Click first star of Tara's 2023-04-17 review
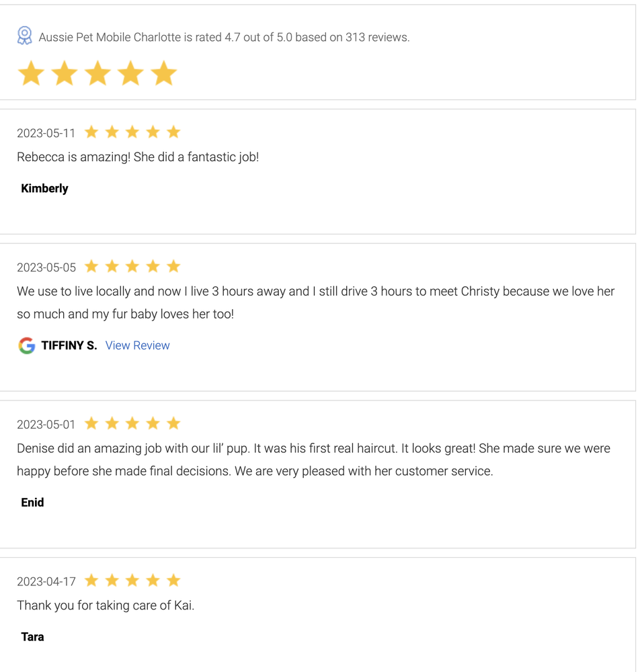The image size is (642, 672). (x=91, y=581)
